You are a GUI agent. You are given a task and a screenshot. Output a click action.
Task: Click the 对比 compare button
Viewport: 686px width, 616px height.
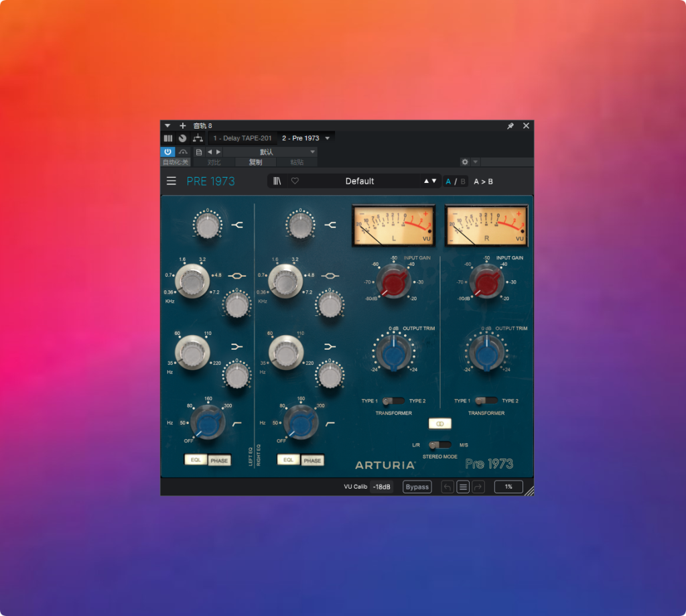coord(214,162)
